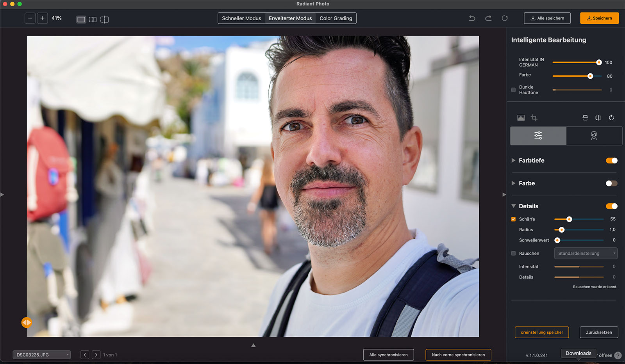The width and height of the screenshot is (625, 364).
Task: Switch to the Color Grading tab
Action: (x=336, y=18)
